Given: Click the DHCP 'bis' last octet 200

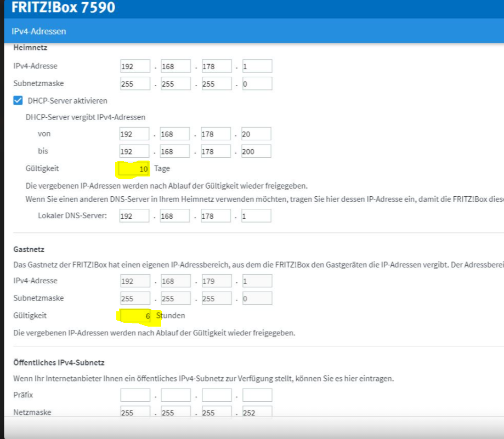Looking at the screenshot, I should pos(256,151).
